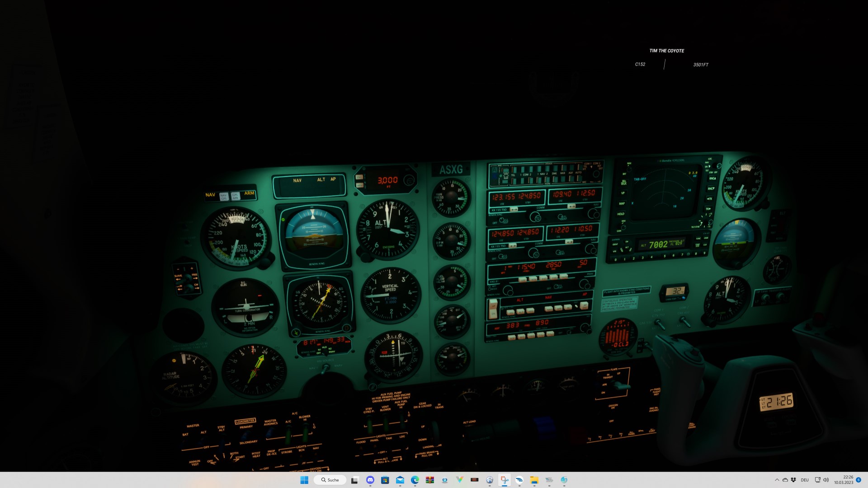
Task: Expand the hidden system tray icons chevron
Action: [x=777, y=480]
